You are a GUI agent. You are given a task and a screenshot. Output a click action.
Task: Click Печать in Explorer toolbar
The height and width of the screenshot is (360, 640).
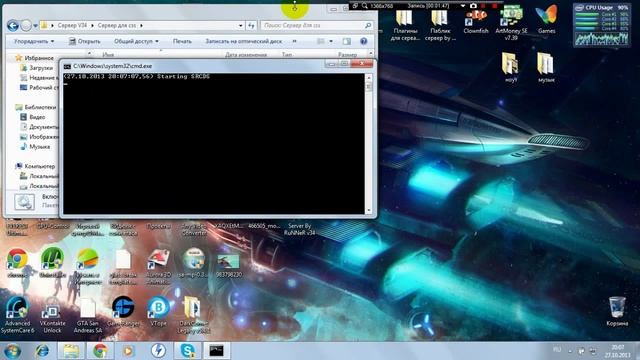tap(182, 41)
